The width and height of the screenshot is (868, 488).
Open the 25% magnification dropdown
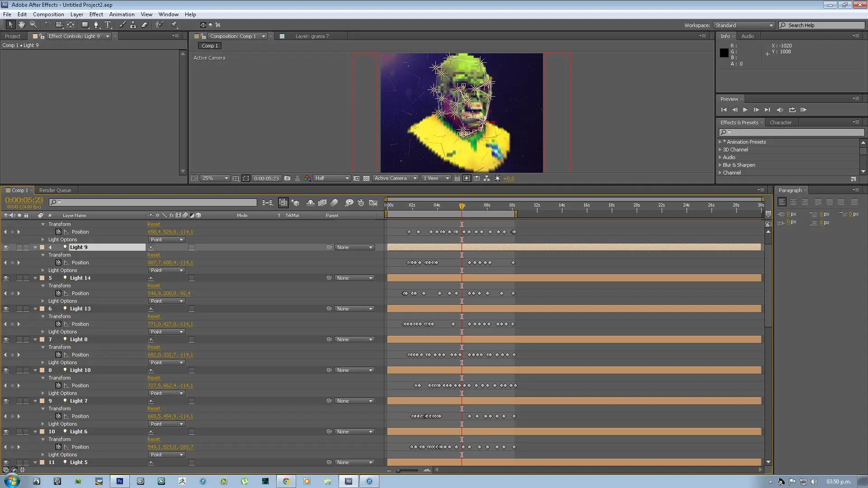215,178
